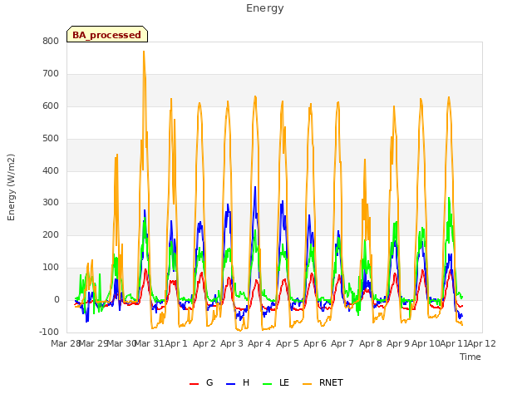The image size is (532, 399).
Task: Click the Apr 6 x-axis date label
Action: (315, 343)
